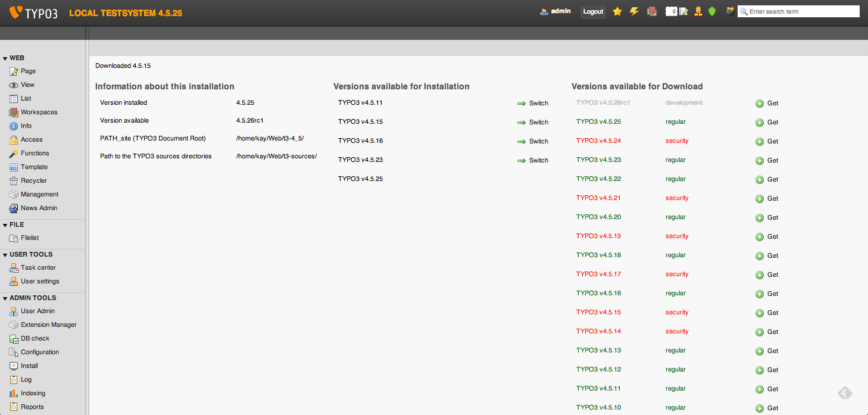The image size is (868, 415).
Task: Click the DB check icon
Action: pos(14,339)
